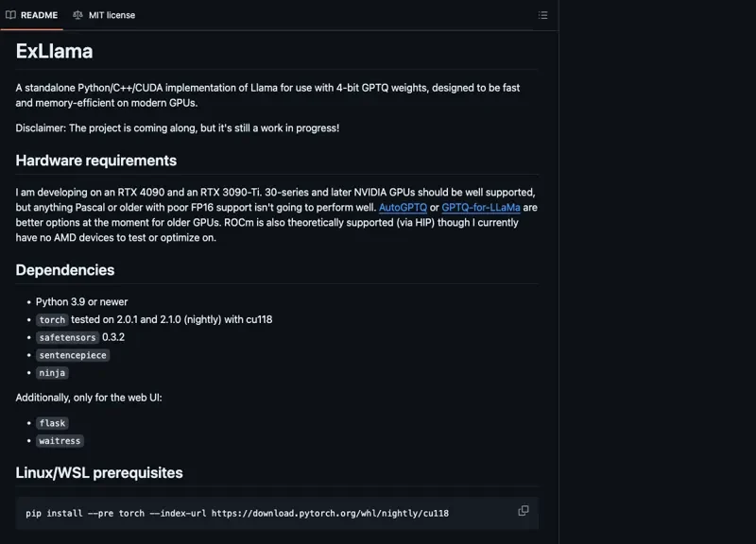
Task: Open the GPTQ-for-LLaMa link
Action: click(x=480, y=207)
